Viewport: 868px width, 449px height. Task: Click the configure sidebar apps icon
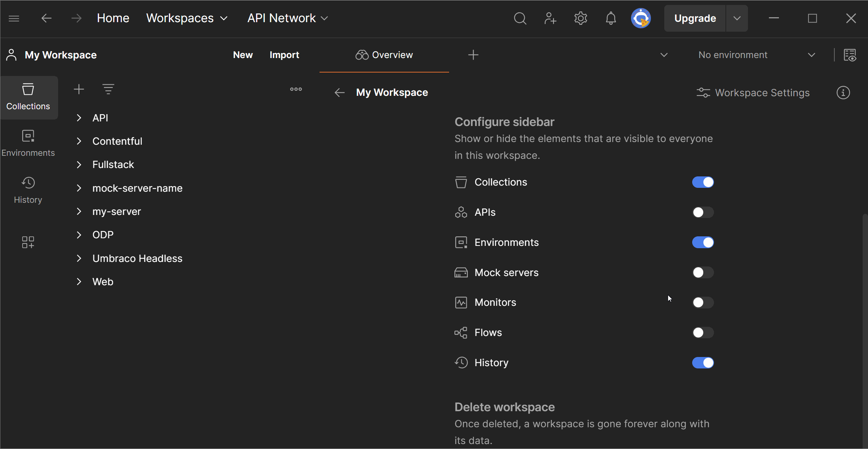click(x=28, y=242)
